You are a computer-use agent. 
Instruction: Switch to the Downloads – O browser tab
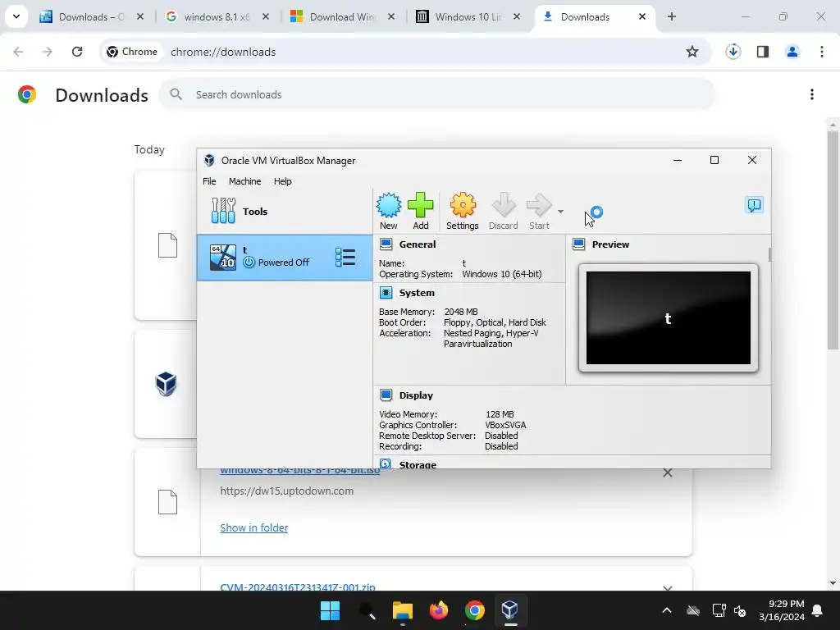(91, 16)
